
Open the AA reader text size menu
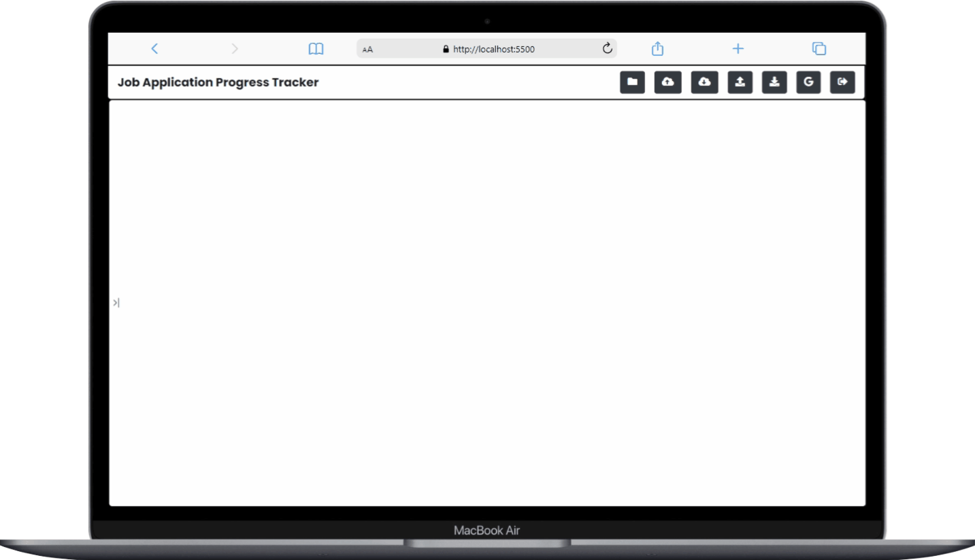tap(368, 49)
